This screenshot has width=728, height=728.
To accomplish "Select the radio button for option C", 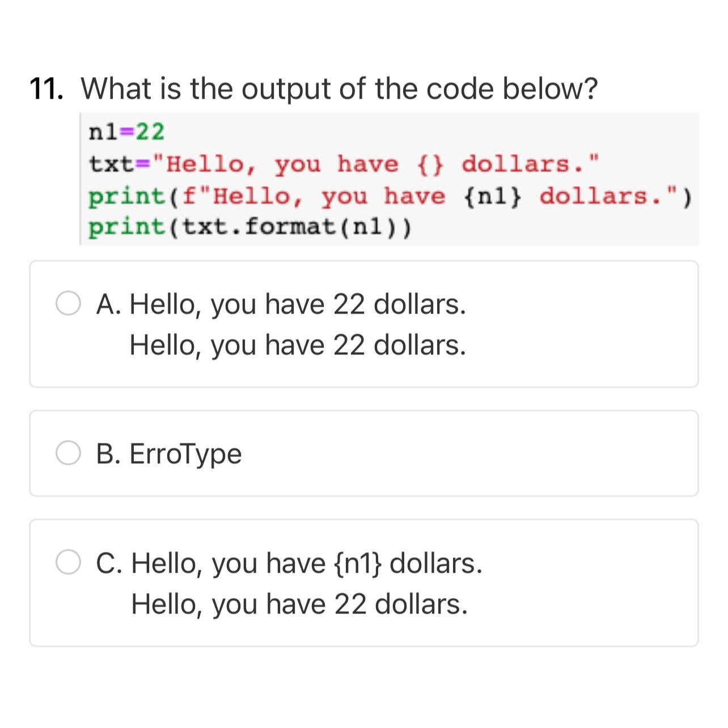I will click(x=69, y=562).
